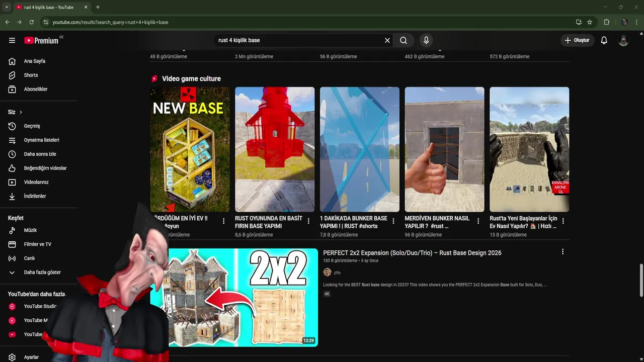Click the Oluştur create button
644x362 pixels.
577,40
